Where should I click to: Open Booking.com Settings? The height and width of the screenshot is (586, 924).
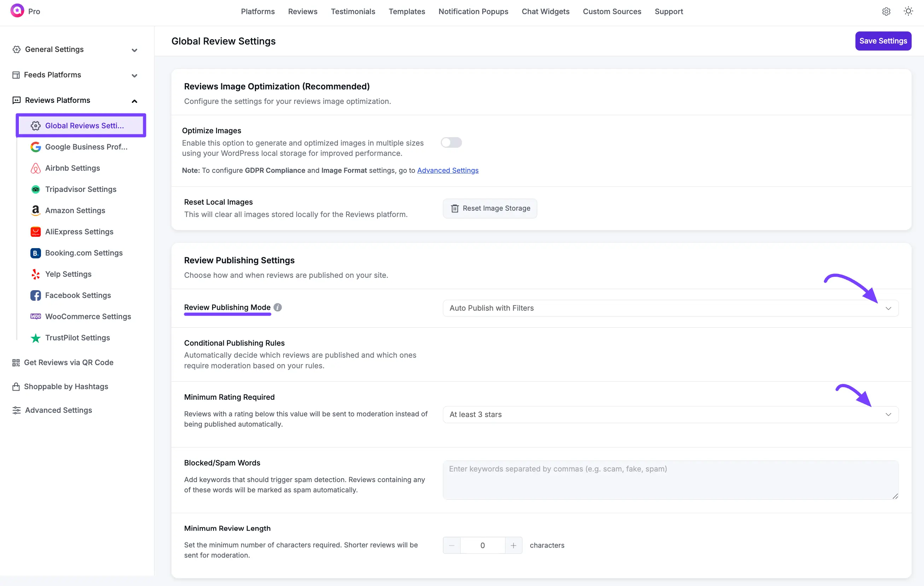point(84,252)
